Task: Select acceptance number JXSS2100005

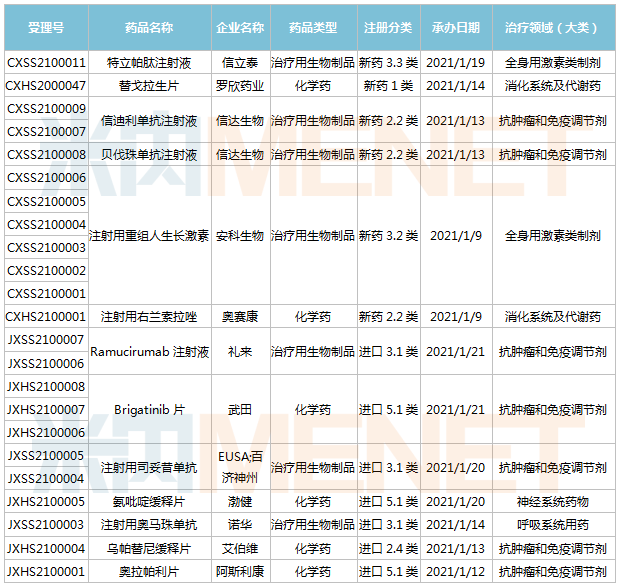Action: tap(46, 456)
